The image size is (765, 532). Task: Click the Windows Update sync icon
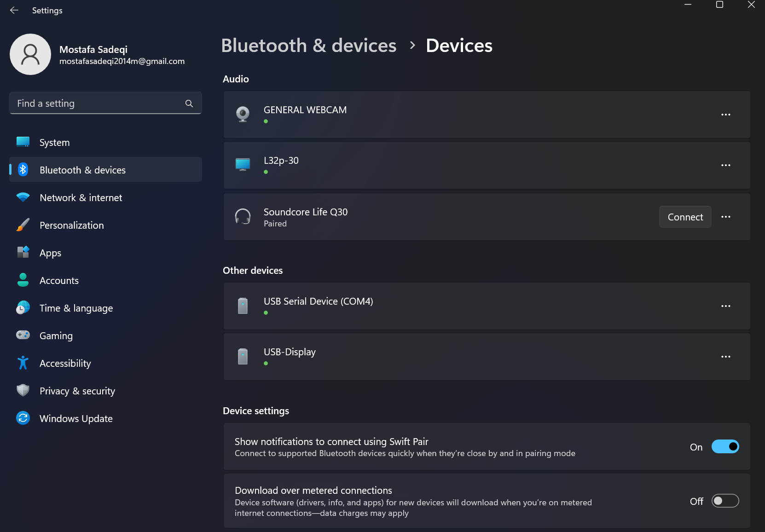pos(23,418)
